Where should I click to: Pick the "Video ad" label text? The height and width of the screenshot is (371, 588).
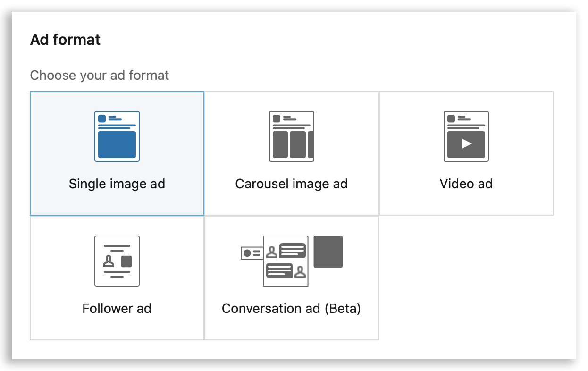tap(466, 184)
